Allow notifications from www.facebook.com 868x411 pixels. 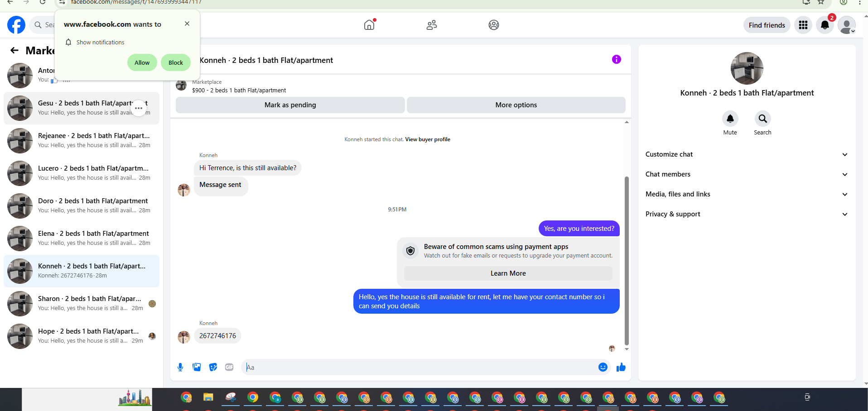pos(142,62)
